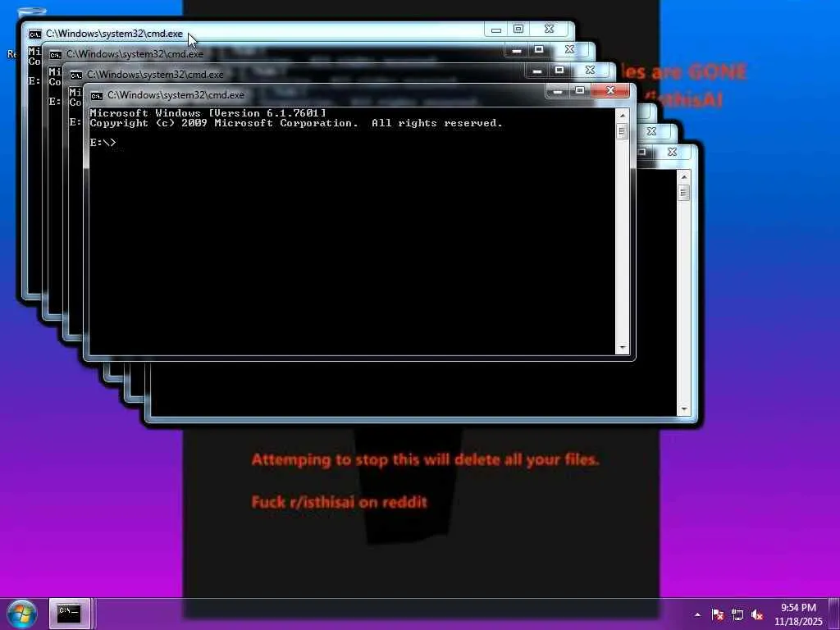
Task: Open Action Center flag icon
Action: (717, 614)
